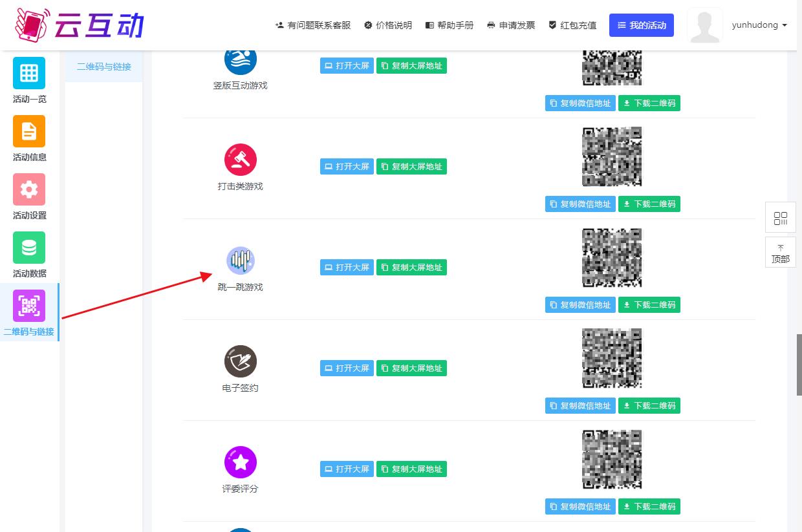Image resolution: width=802 pixels, height=532 pixels.
Task: Select the 二维码与链接 sidebar icon
Action: (29, 306)
